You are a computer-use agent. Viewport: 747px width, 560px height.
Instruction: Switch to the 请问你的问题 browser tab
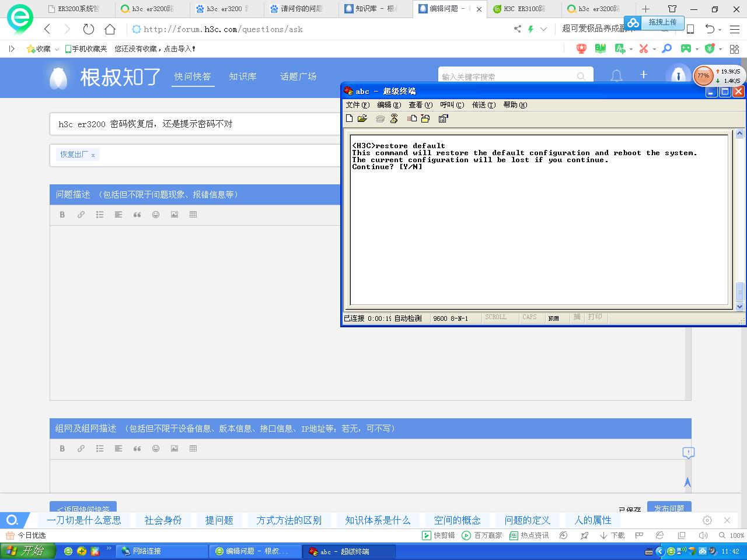[301, 9]
